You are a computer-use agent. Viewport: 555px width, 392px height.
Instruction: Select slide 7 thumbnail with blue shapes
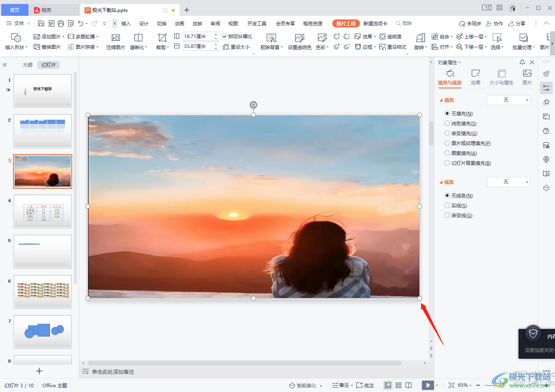(x=42, y=332)
